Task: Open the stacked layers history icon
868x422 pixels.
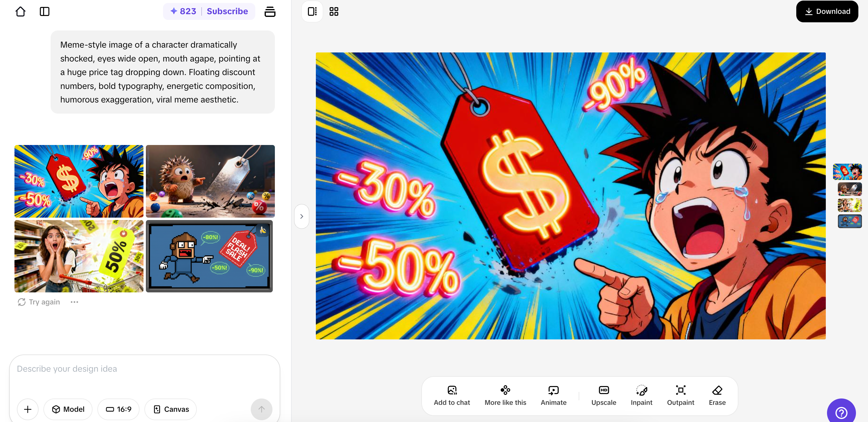Action: click(270, 11)
